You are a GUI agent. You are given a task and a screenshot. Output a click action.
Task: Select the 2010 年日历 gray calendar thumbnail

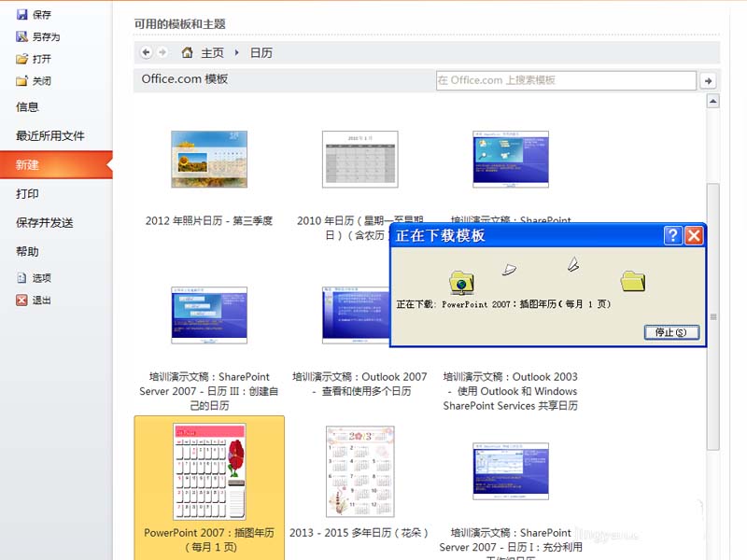pyautogui.click(x=360, y=159)
